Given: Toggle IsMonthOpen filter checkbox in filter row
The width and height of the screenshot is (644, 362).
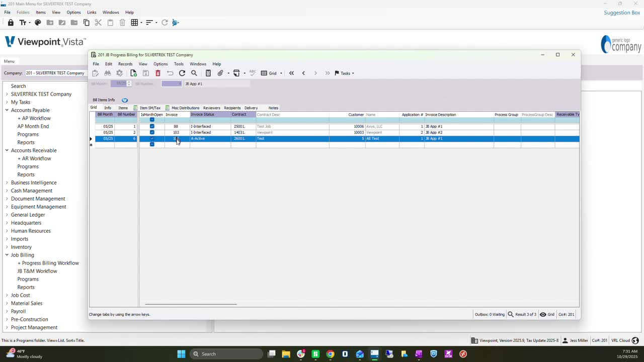Looking at the screenshot, I should pyautogui.click(x=152, y=120).
